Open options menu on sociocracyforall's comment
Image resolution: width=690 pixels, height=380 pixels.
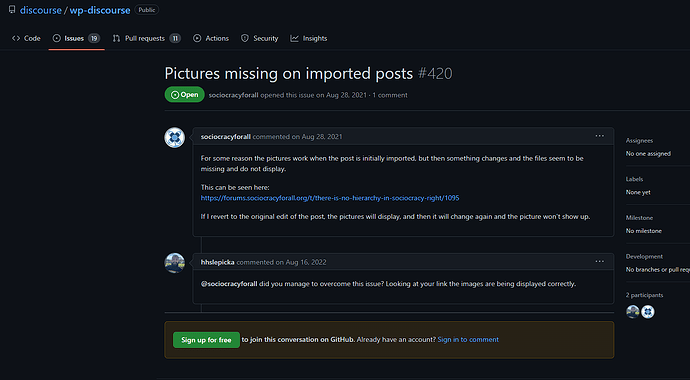click(599, 136)
